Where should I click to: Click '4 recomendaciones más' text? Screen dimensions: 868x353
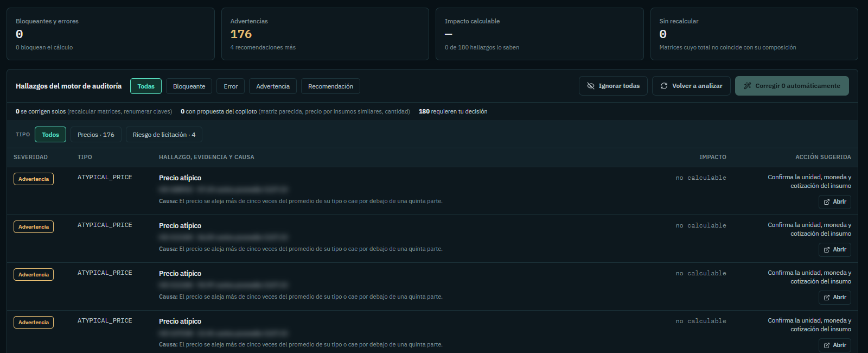click(x=263, y=47)
